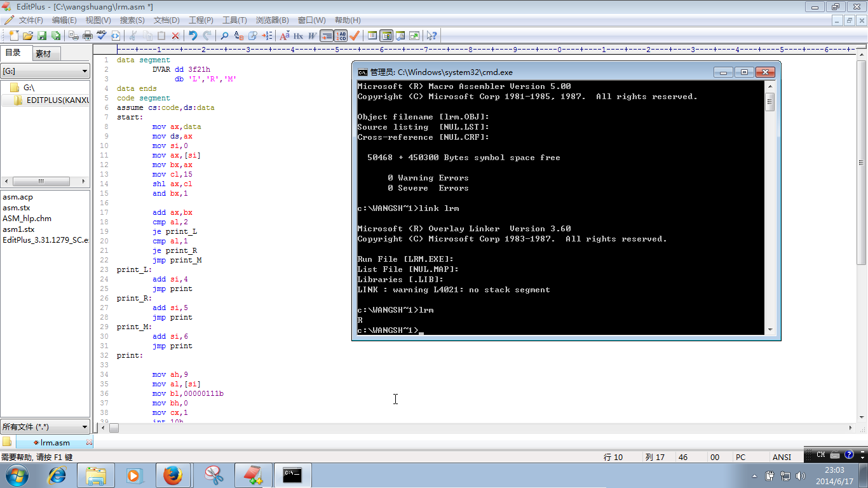Print the document using the printer icon
The height and width of the screenshot is (488, 868).
coord(88,36)
